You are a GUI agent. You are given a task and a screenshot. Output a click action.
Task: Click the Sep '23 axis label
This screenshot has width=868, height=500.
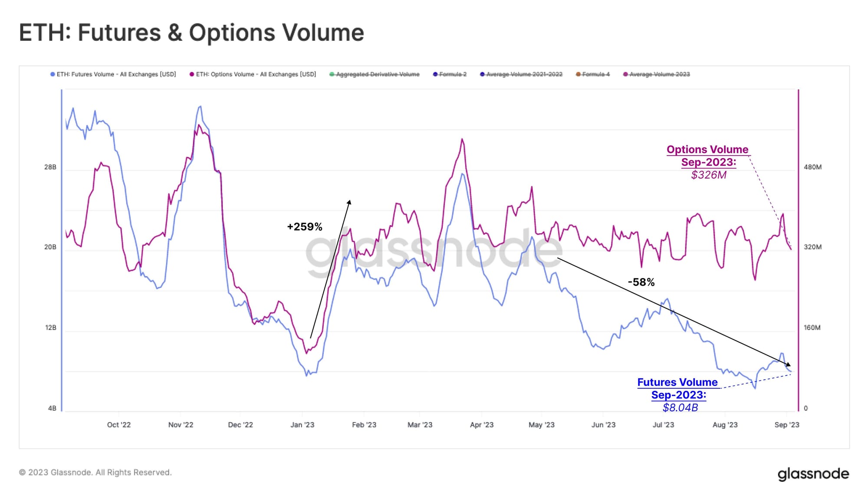point(786,425)
